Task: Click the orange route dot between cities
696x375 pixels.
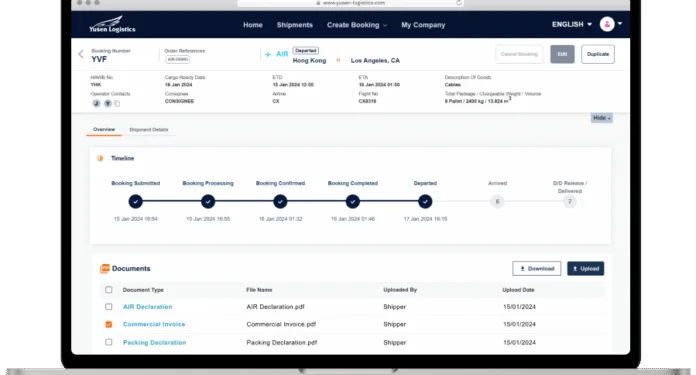Action: [x=338, y=60]
